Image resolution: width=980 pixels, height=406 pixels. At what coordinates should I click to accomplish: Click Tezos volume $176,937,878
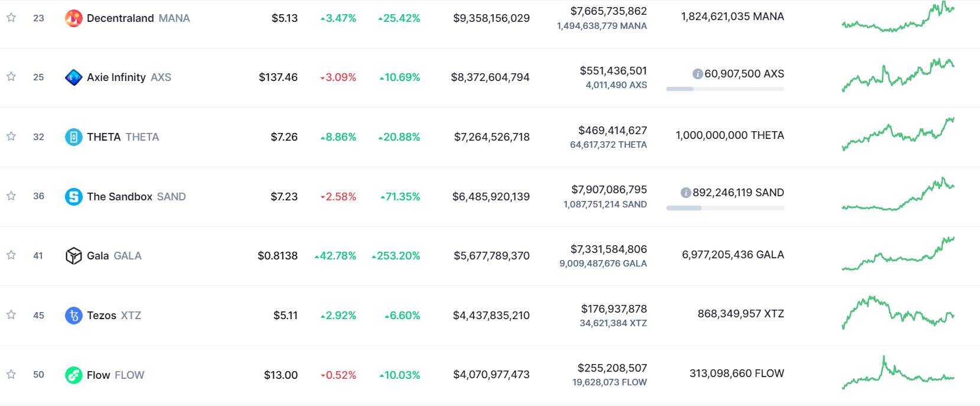pyautogui.click(x=614, y=309)
